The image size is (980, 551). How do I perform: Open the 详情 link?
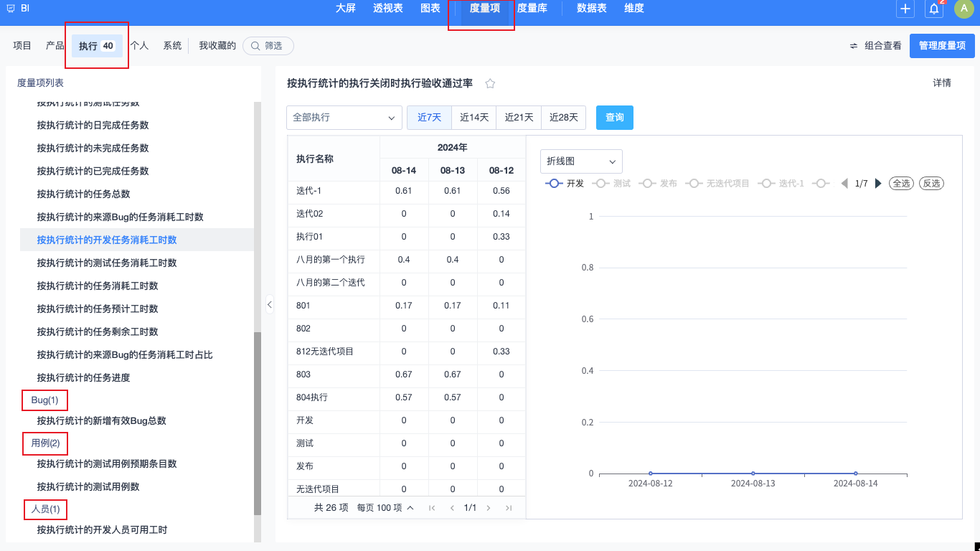942,83
